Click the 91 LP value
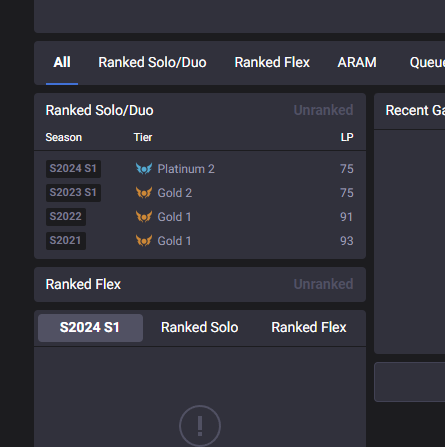Screen dimensions: 445x447 click(x=346, y=217)
